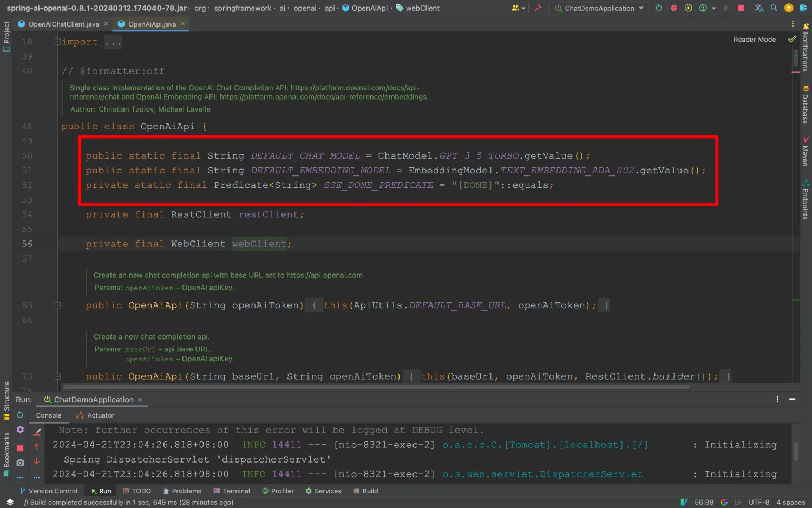The width and height of the screenshot is (812, 508).
Task: Expand the folded import block
Action: click(57, 42)
